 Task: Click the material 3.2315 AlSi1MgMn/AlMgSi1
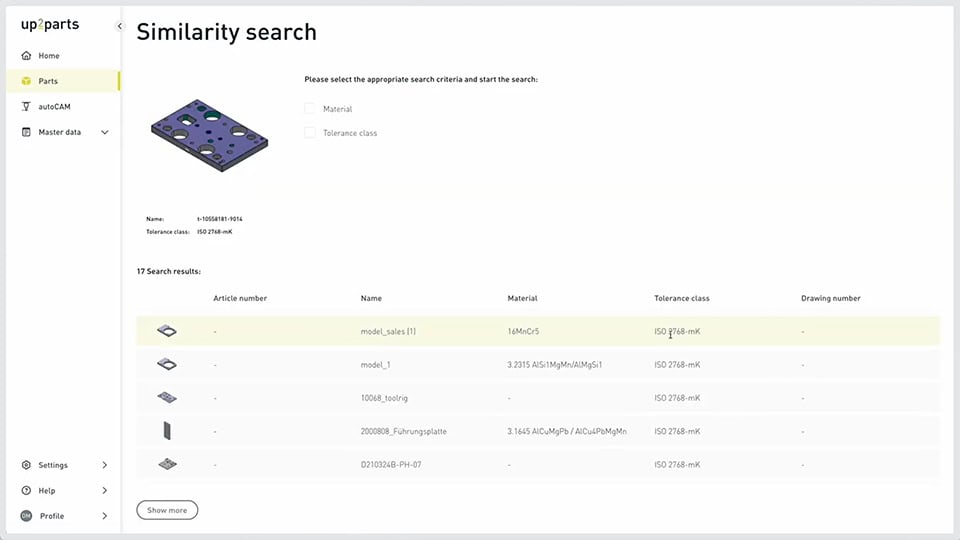pos(555,364)
